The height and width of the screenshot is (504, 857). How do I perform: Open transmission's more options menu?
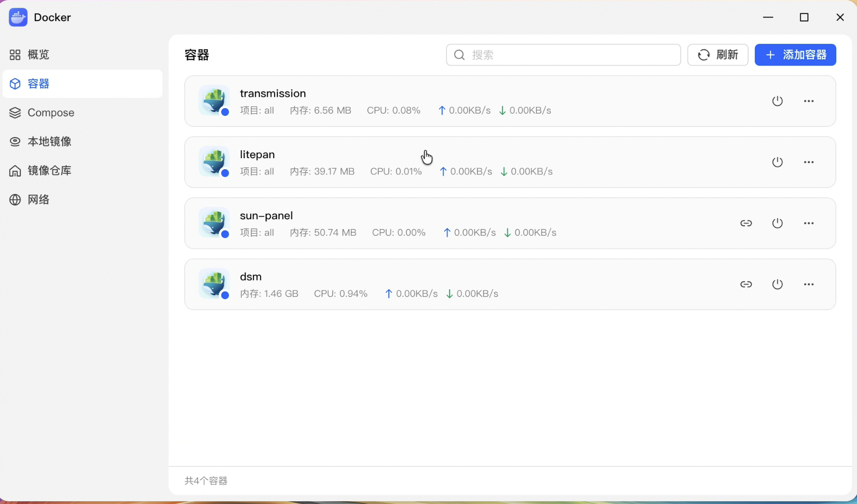tap(809, 101)
